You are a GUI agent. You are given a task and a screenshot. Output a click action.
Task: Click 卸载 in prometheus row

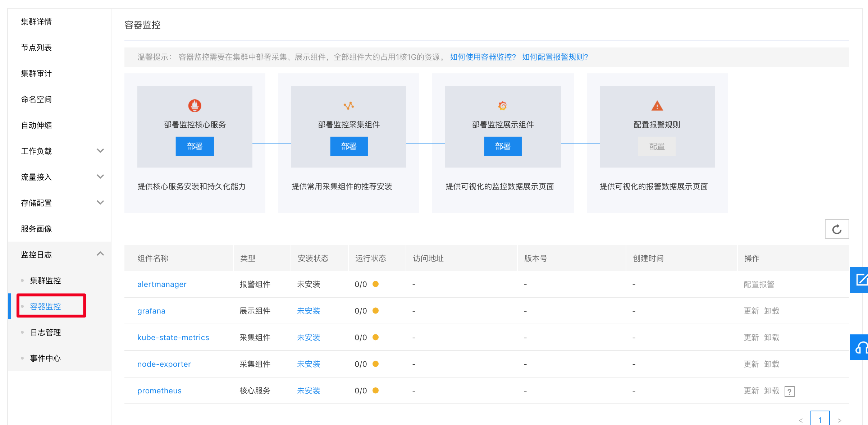[x=772, y=391]
